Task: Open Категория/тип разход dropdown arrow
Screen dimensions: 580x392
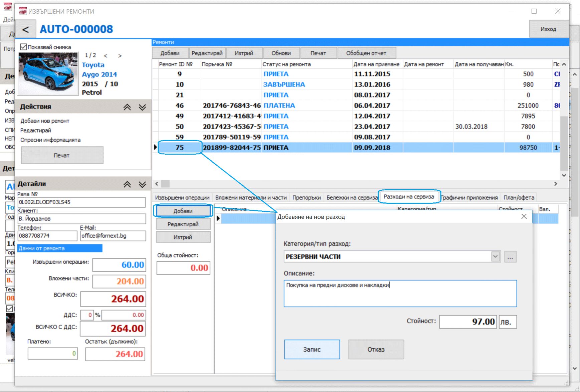Action: 496,256
